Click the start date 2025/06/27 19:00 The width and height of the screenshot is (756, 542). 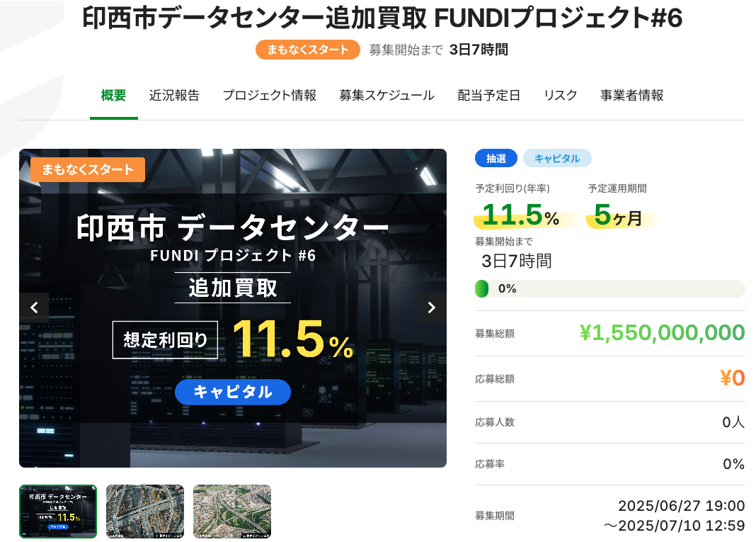pos(682,506)
